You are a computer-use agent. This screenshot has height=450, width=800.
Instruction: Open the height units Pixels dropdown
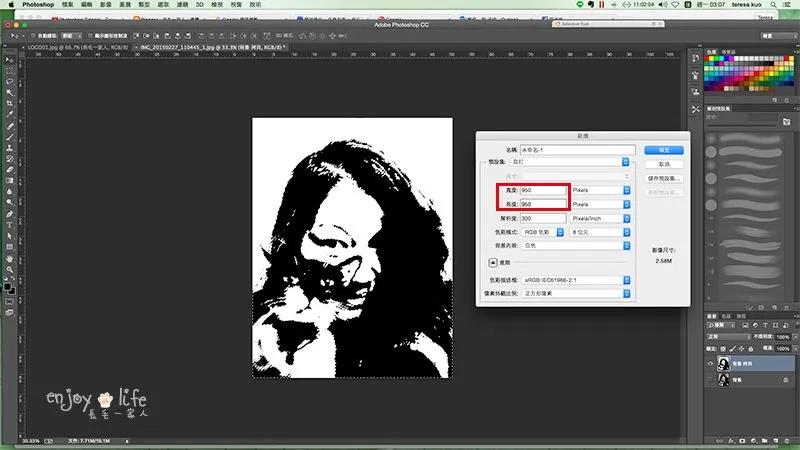click(601, 204)
